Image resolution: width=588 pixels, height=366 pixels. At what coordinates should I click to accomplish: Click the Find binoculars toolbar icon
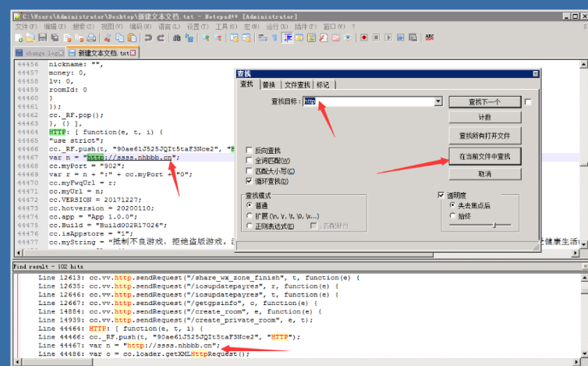coord(176,37)
